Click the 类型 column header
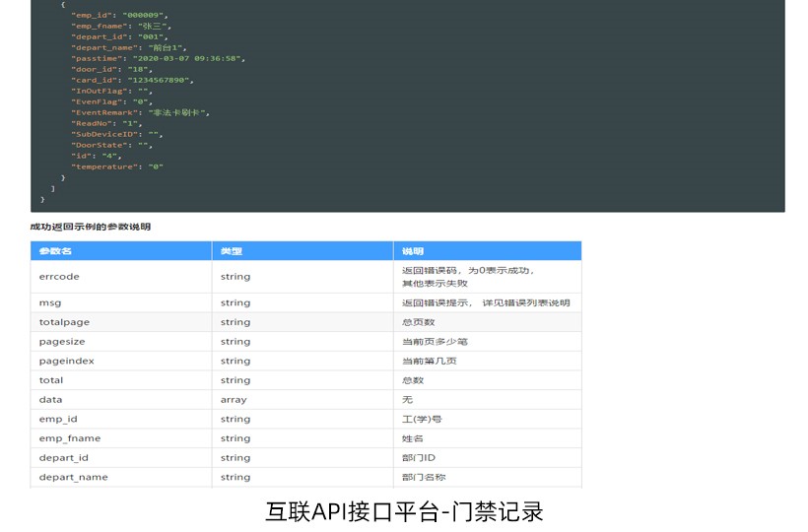 (232, 251)
